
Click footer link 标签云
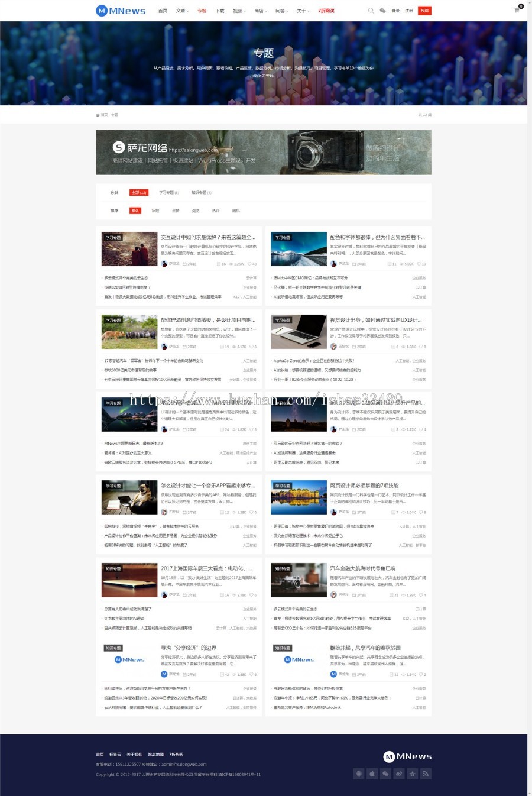[115, 755]
